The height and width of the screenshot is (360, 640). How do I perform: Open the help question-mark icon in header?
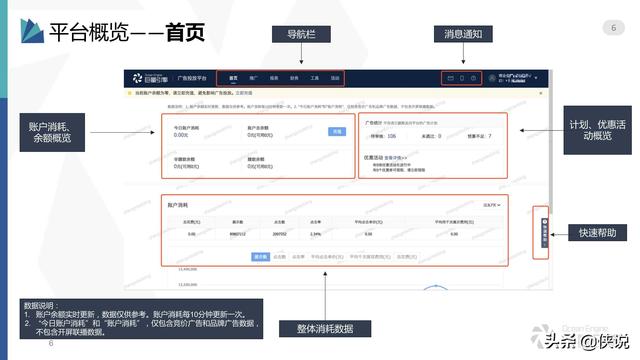(x=473, y=78)
